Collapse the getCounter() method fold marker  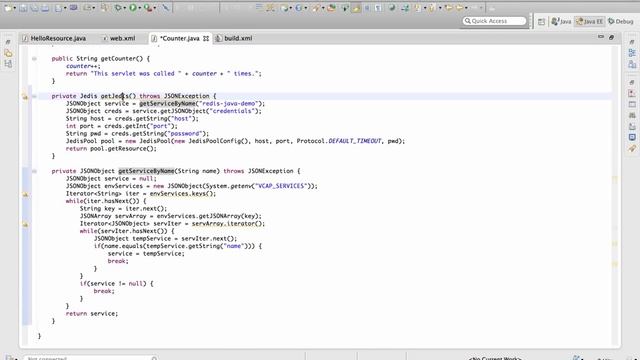35,59
